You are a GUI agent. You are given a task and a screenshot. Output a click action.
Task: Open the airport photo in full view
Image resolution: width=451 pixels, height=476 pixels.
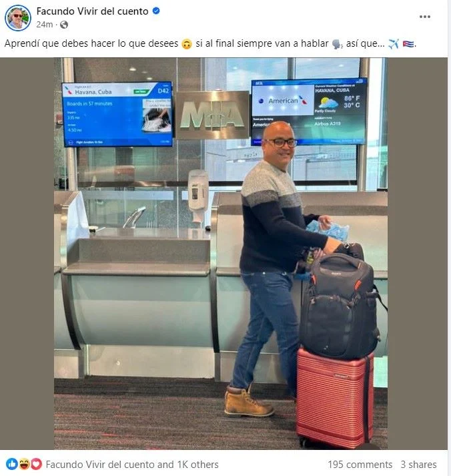tap(221, 254)
